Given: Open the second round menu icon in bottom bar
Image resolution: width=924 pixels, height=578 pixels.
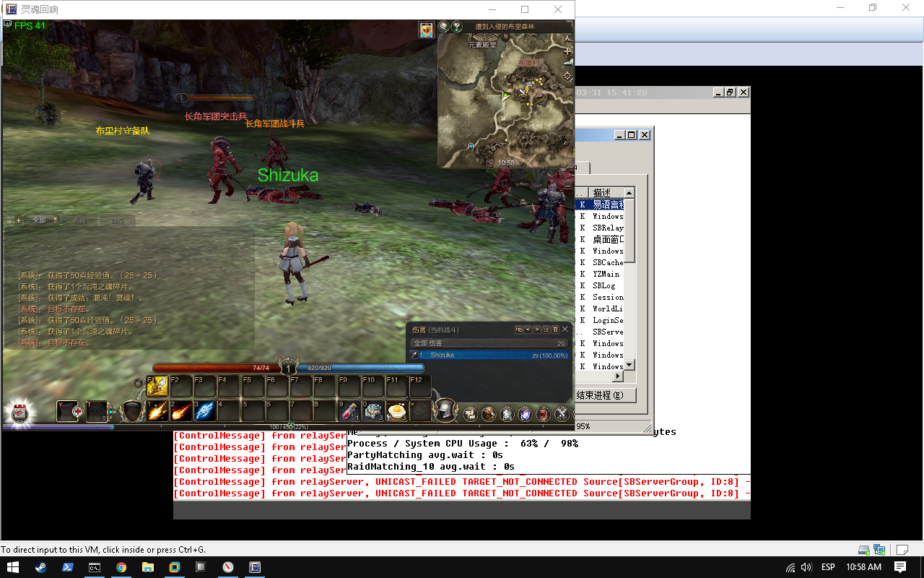Looking at the screenshot, I should pyautogui.click(x=489, y=413).
